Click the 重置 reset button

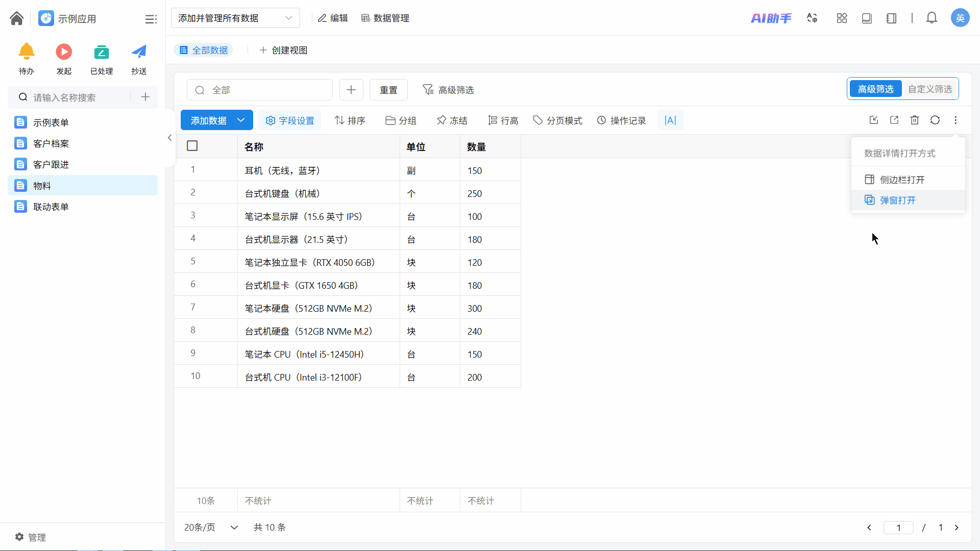[388, 90]
